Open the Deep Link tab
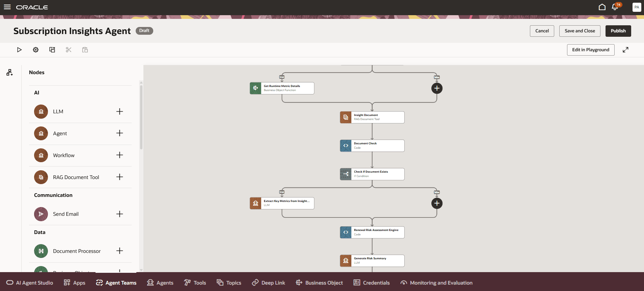This screenshot has height=291, width=644. (269, 283)
